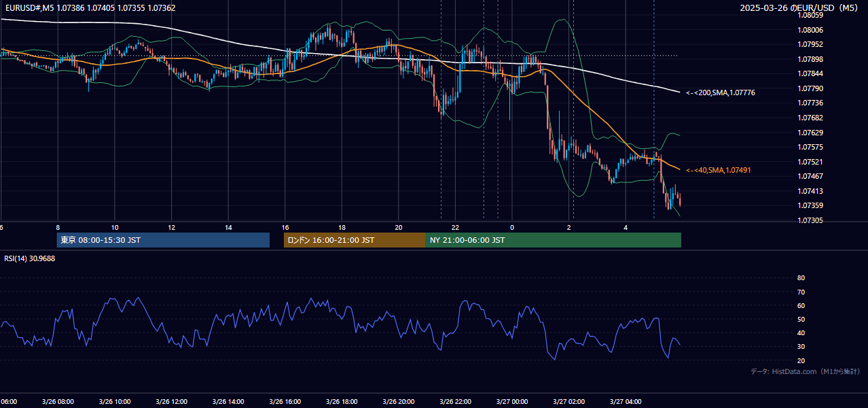
Task: Click hour tick label 14 under price chart
Action: pyautogui.click(x=228, y=227)
